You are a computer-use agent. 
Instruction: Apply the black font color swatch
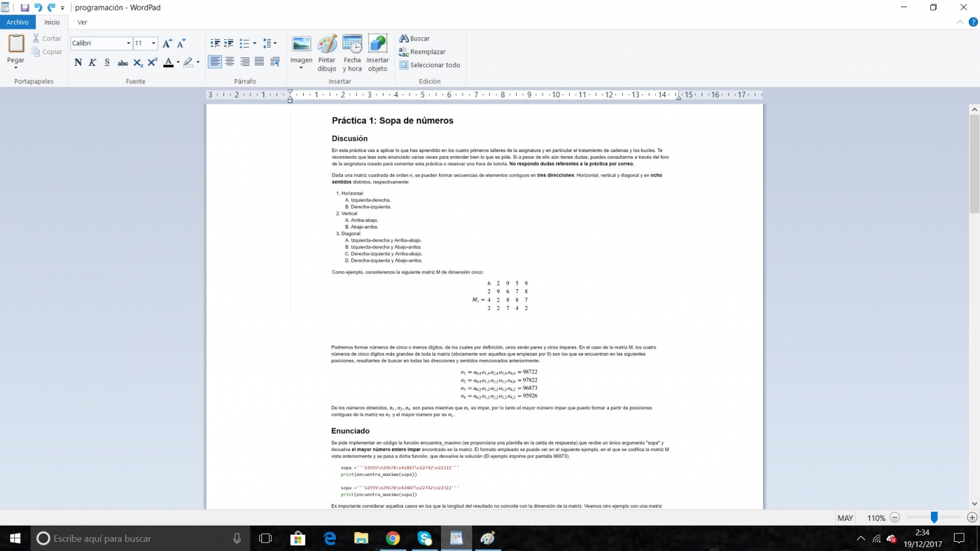click(169, 62)
